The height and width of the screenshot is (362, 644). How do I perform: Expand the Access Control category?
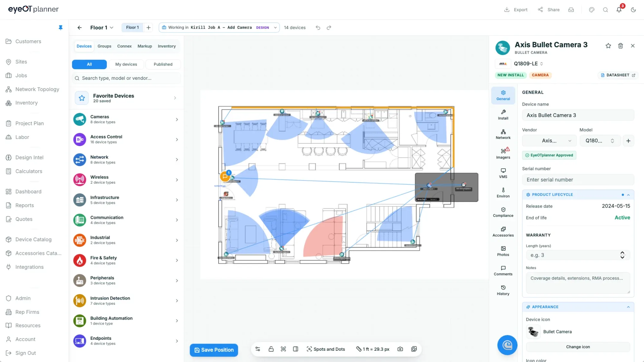(126, 139)
